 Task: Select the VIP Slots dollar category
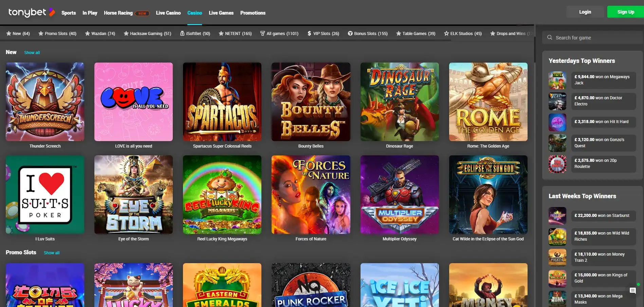(323, 34)
